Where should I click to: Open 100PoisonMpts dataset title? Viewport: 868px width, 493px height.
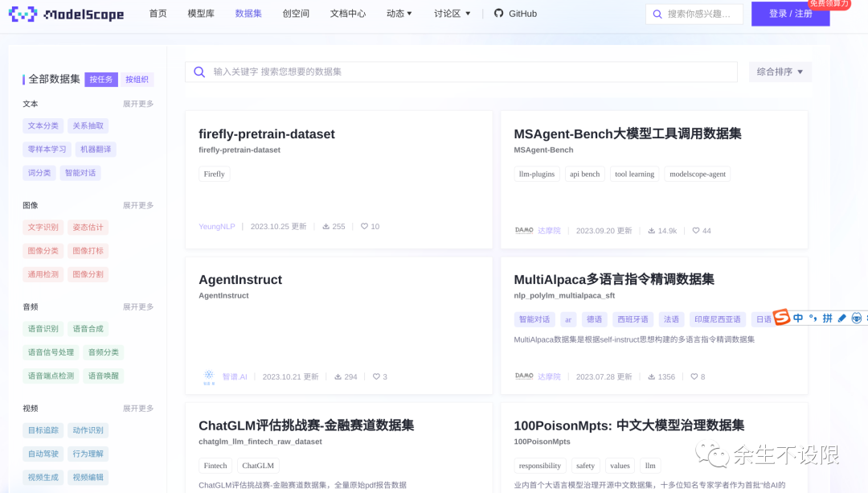[628, 425]
